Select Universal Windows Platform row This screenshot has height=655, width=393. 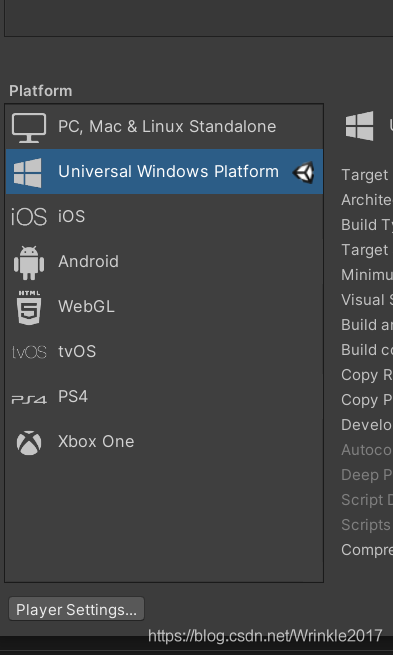164,172
